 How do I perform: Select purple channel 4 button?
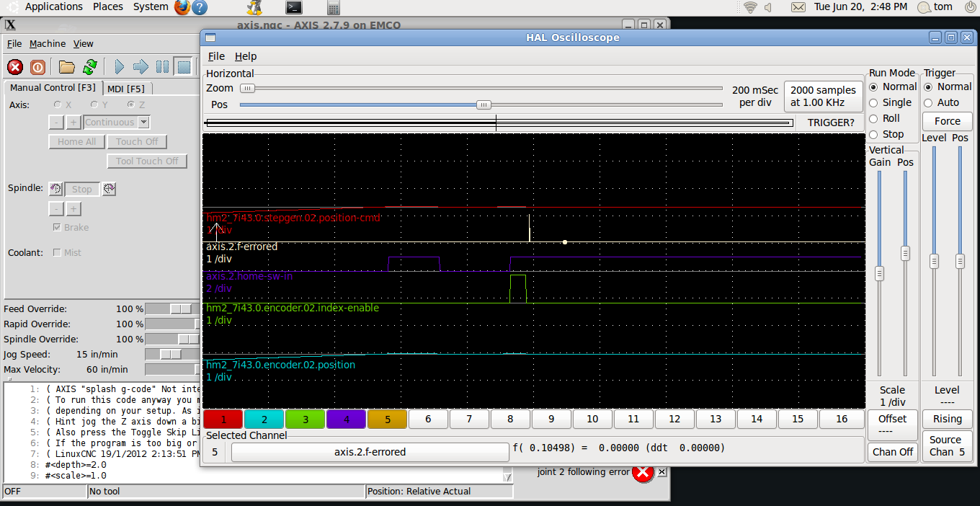click(x=347, y=419)
